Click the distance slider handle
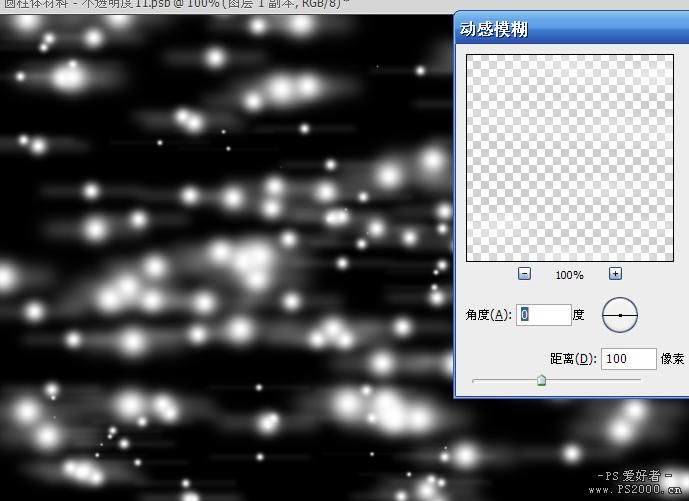Screen dimensions: 689x501 pyautogui.click(x=541, y=380)
